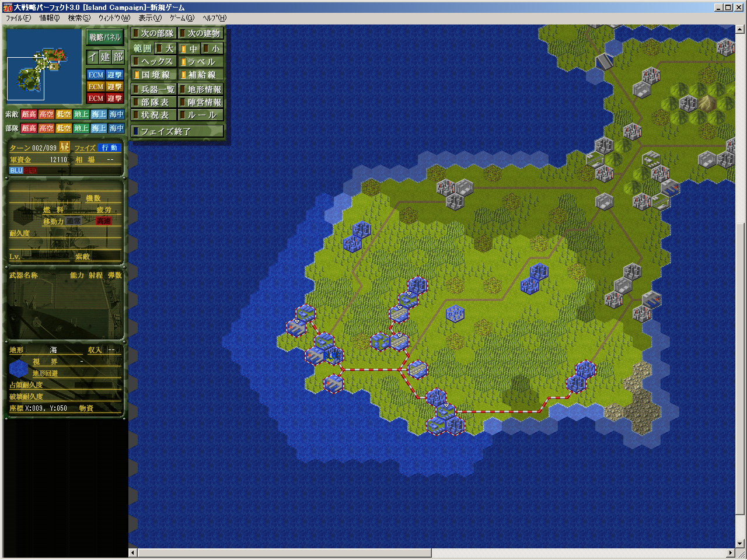Toggle the blue 迎撃 intercept indicator
Screen dimensions: 747x560
pos(114,75)
